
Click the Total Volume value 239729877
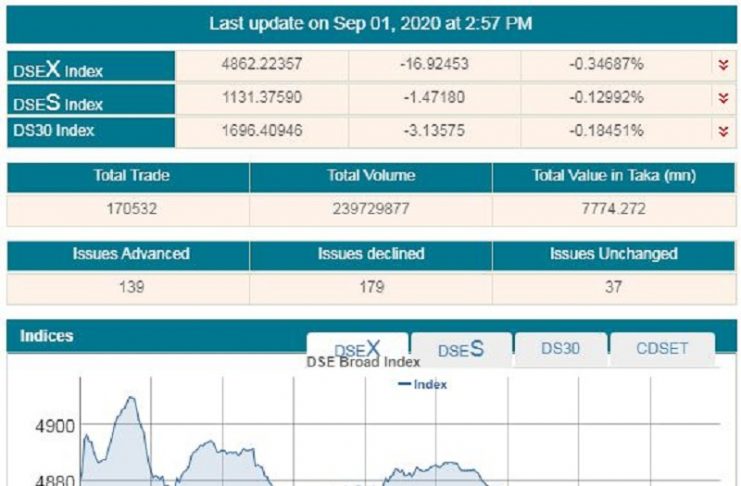tap(370, 210)
